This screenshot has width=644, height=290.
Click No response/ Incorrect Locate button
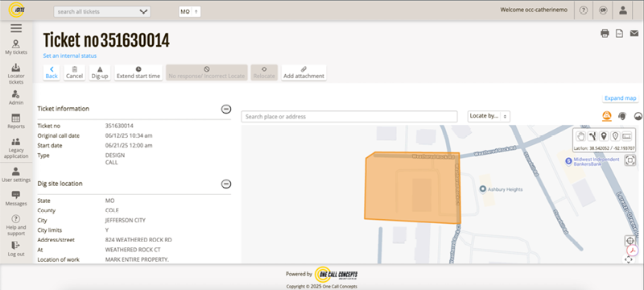click(207, 72)
